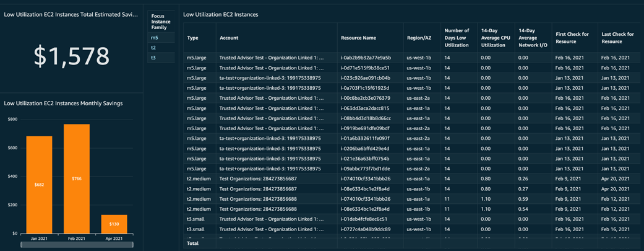Select resource i-0ab2b9b32a77e9a5b in the table
Screen dimensions: 644x251
click(366, 58)
